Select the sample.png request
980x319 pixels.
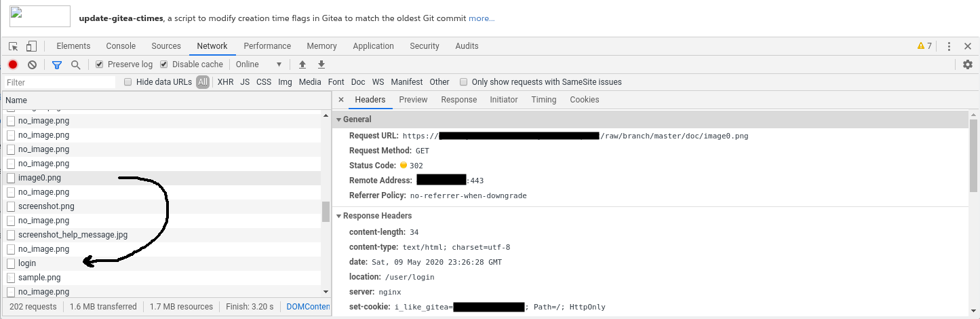click(162, 278)
